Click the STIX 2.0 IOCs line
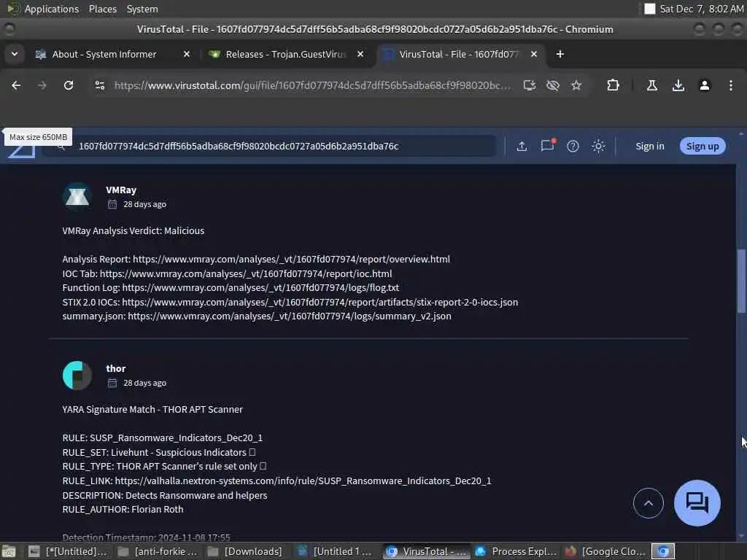The width and height of the screenshot is (747, 560). pyautogui.click(x=290, y=302)
